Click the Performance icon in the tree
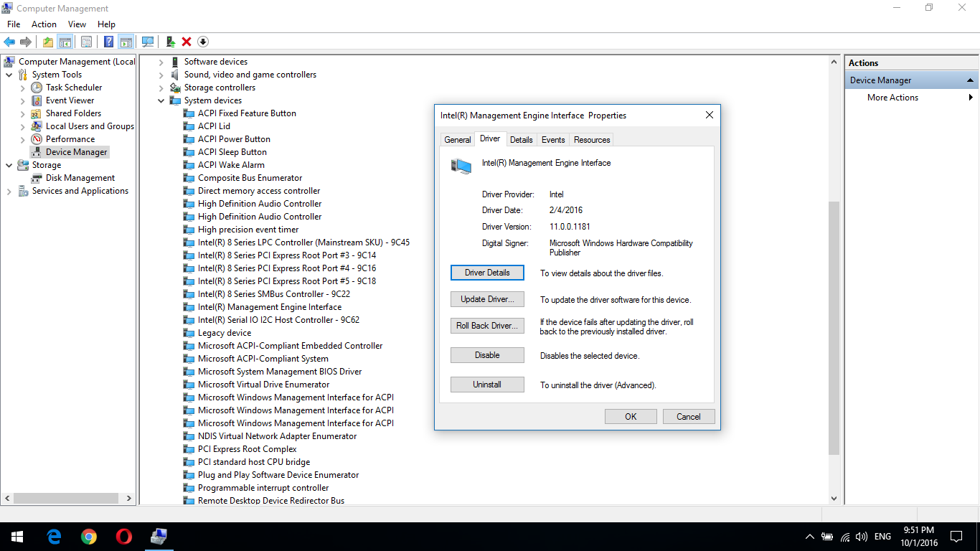Screen dimensions: 980x551 point(37,139)
